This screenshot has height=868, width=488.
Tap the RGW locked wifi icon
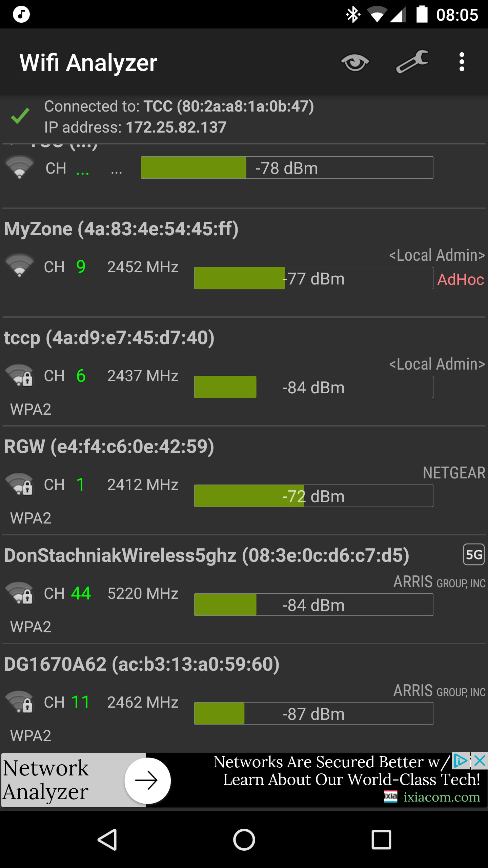19,484
